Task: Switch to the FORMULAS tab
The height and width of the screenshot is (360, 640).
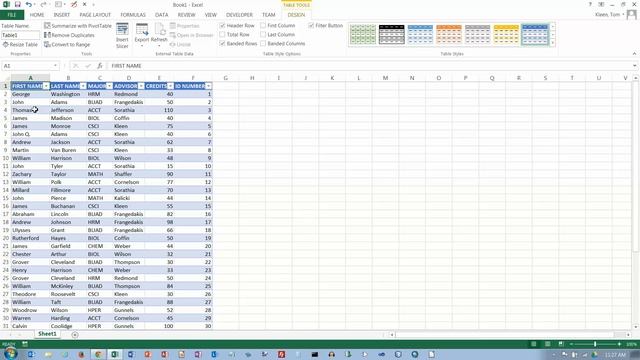Action: pos(133,15)
